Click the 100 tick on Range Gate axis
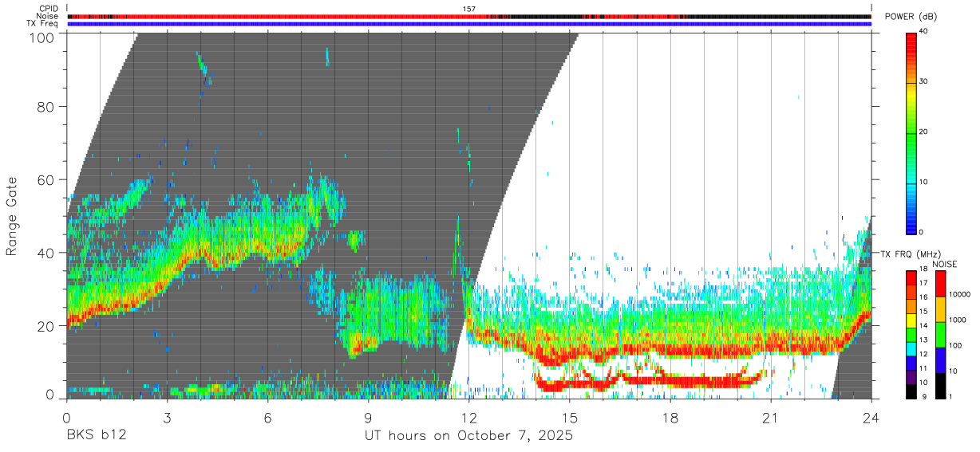Screen dimensions: 980x452 pos(42,37)
